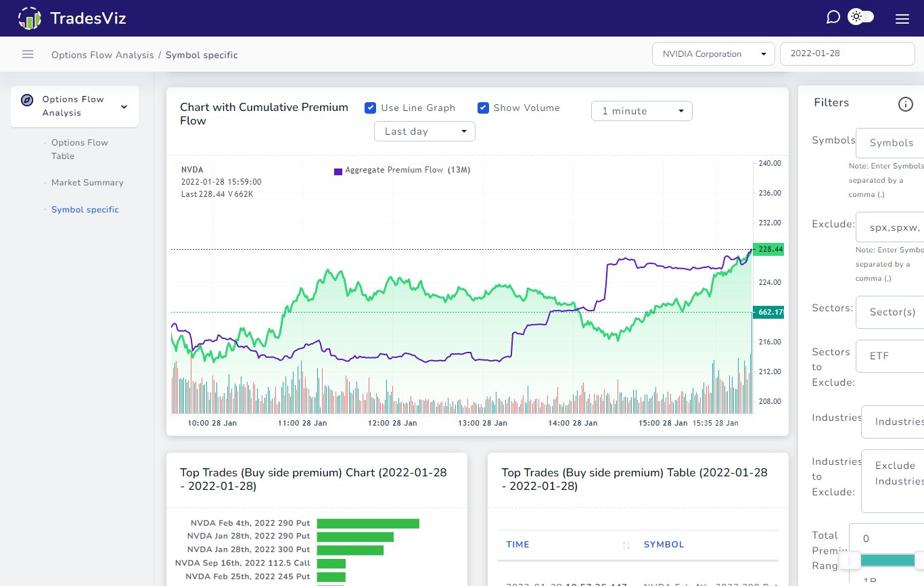The width and height of the screenshot is (924, 586).
Task: Toggle the light/dark theme switch
Action: [x=861, y=17]
